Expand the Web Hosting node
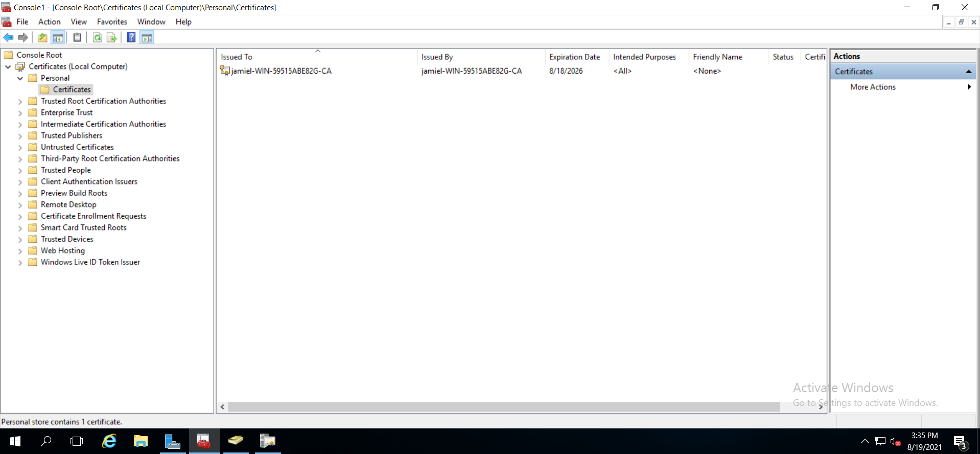 (x=20, y=251)
